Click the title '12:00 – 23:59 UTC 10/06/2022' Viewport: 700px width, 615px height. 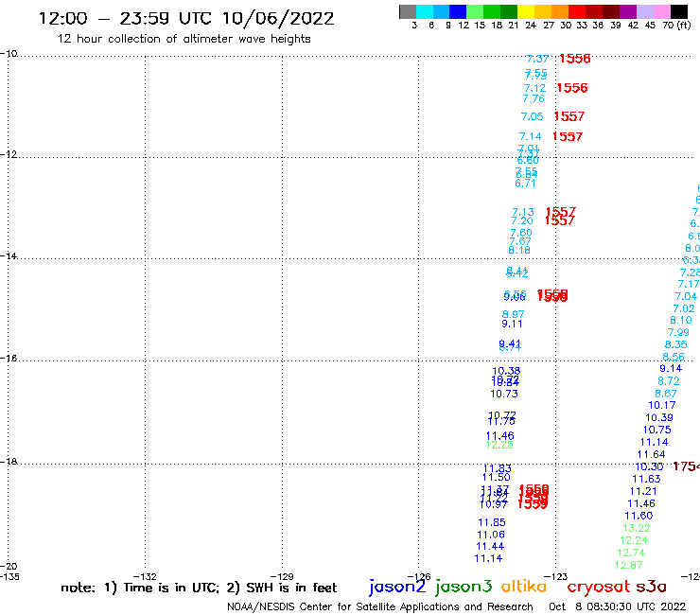coord(186,18)
